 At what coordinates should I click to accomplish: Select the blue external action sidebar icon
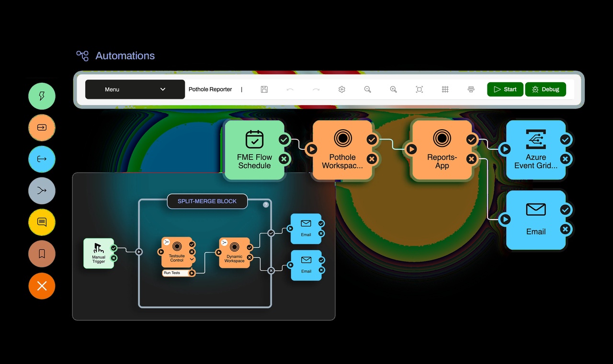tap(42, 159)
